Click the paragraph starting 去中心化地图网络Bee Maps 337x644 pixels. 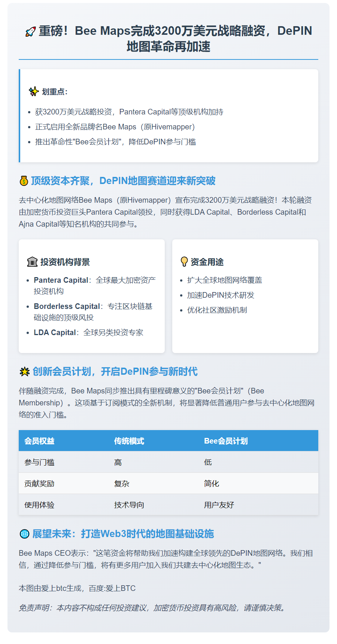pos(166,212)
